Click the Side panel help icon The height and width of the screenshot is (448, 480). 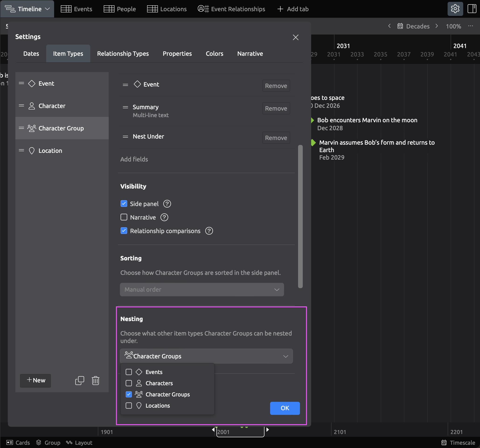point(167,204)
